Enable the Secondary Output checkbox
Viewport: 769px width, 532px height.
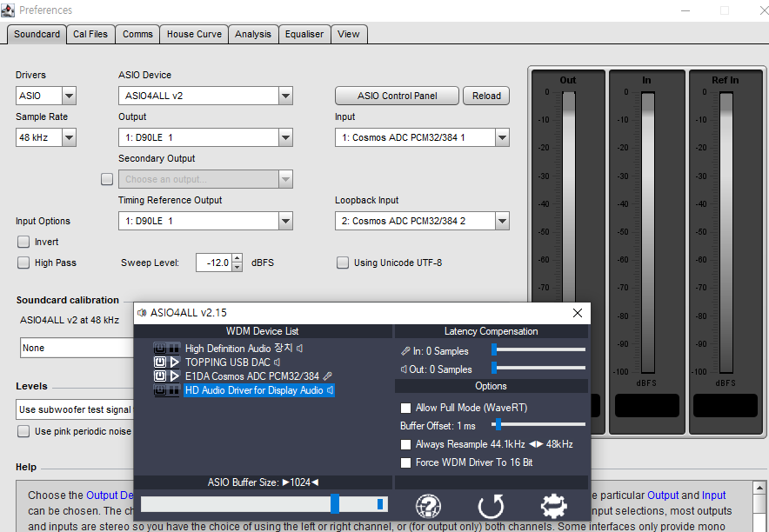107,179
